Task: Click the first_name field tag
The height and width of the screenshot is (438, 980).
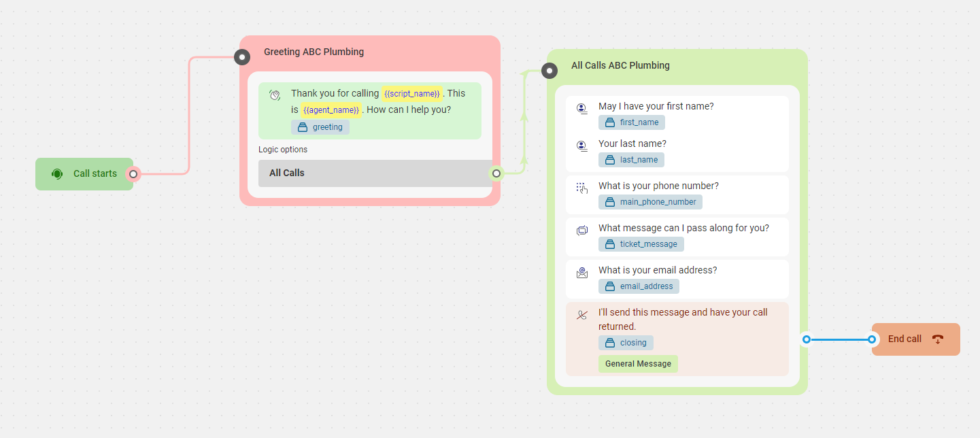Action: 632,122
